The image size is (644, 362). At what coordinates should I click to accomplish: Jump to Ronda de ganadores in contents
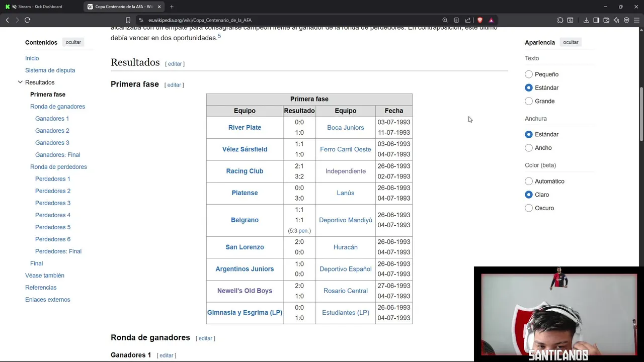tap(57, 107)
